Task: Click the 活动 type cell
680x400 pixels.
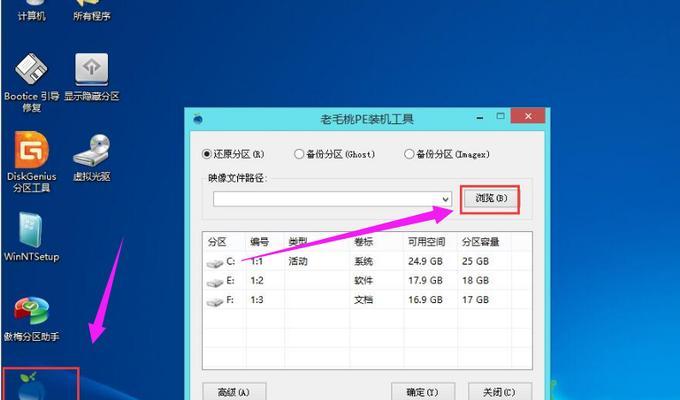Action: tap(298, 262)
